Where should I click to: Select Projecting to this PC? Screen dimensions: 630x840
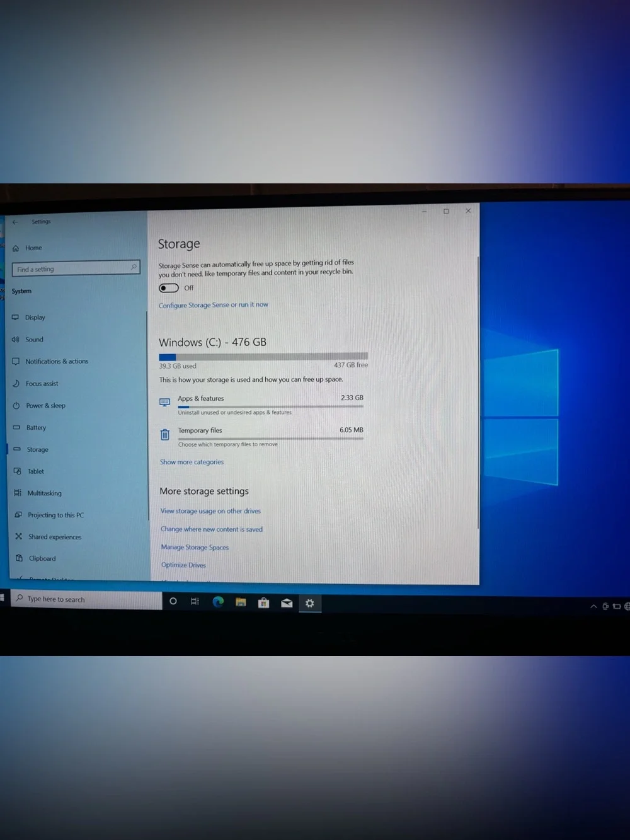(x=49, y=515)
